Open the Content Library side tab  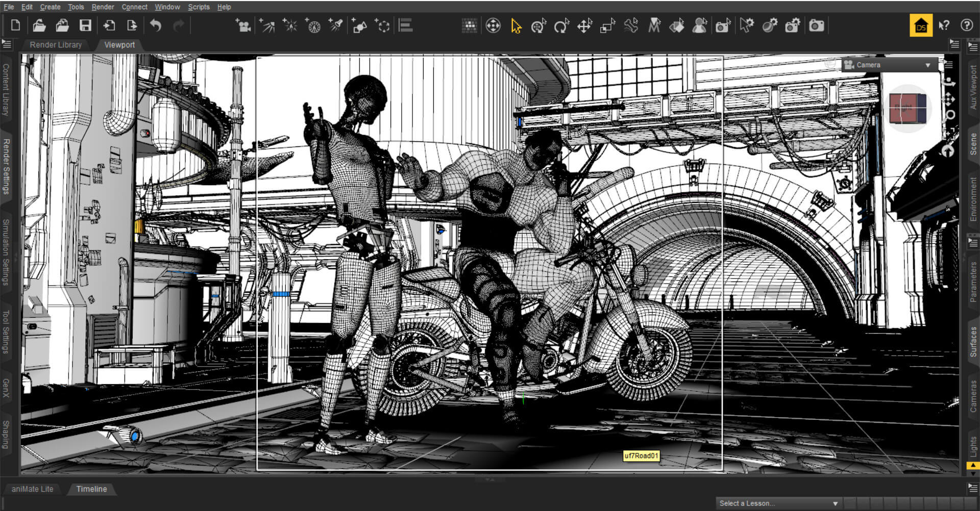coord(6,90)
